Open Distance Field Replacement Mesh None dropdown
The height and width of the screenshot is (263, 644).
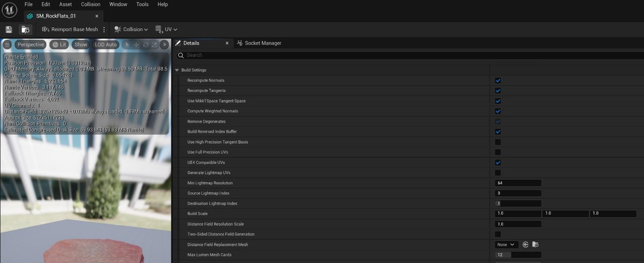[x=506, y=245]
